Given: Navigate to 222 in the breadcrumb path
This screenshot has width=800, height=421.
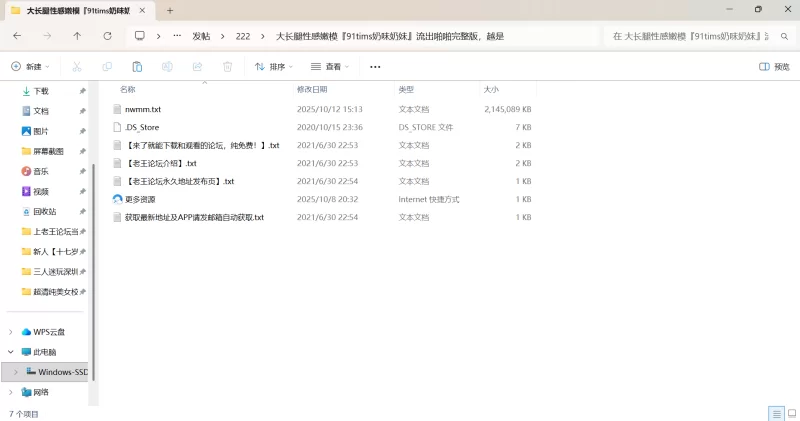Looking at the screenshot, I should 243,35.
